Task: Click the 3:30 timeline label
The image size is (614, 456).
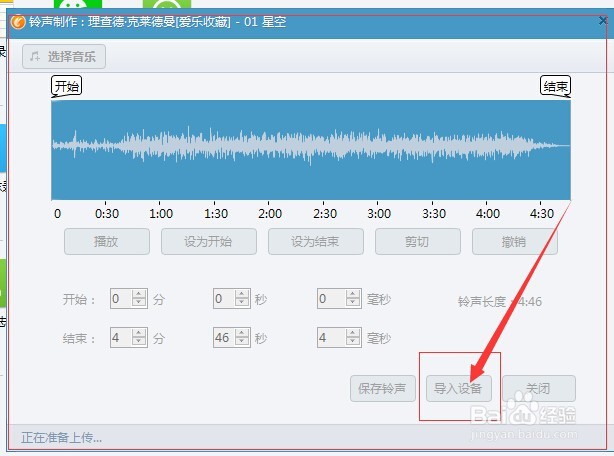Action: (434, 214)
